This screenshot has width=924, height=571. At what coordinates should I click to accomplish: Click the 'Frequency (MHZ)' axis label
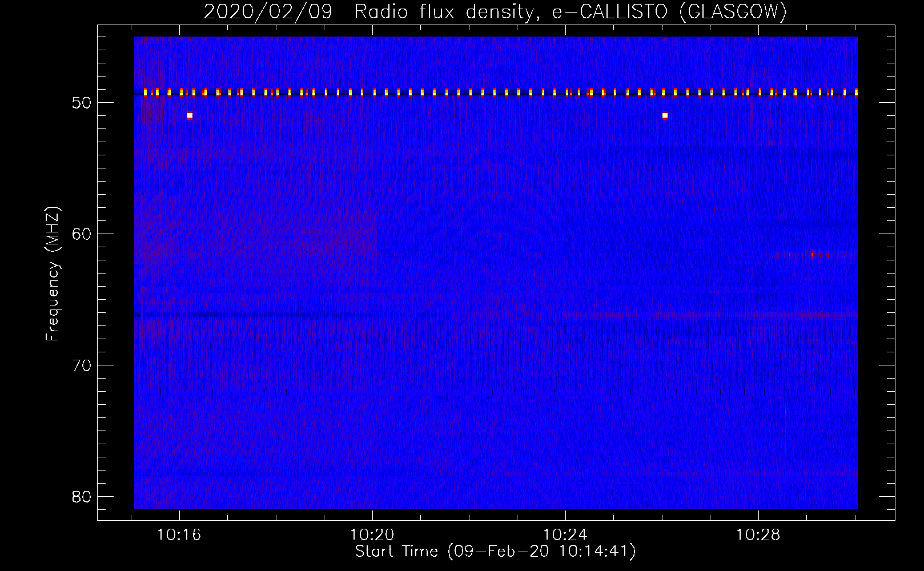click(53, 274)
